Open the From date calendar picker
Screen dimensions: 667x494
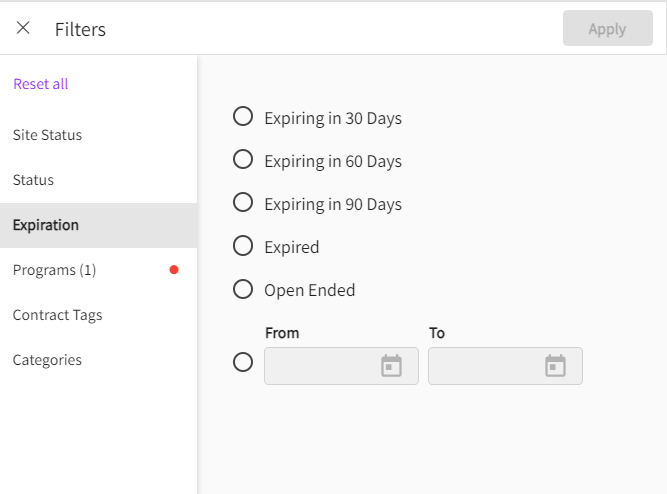point(391,366)
